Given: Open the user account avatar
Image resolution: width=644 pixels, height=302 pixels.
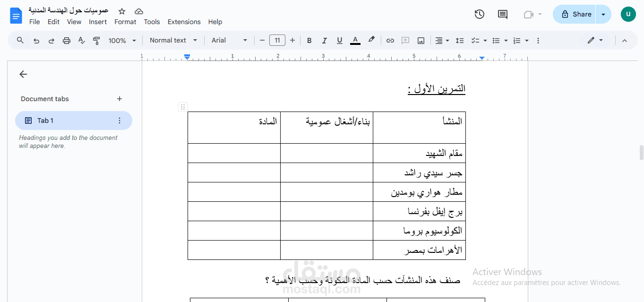Looking at the screenshot, I should 628,14.
